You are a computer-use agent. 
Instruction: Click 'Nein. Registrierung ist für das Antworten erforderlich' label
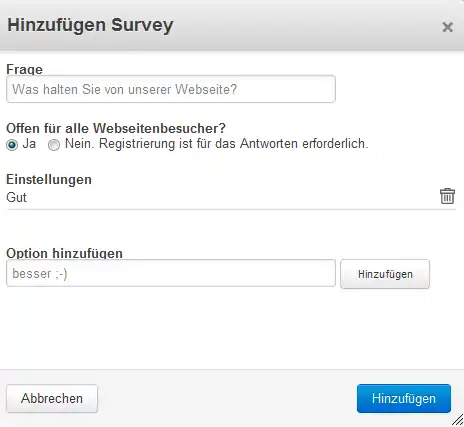coord(217,144)
